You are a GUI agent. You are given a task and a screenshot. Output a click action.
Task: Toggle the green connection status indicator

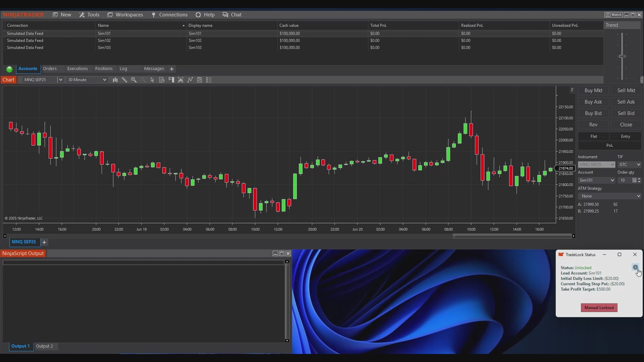click(9, 69)
